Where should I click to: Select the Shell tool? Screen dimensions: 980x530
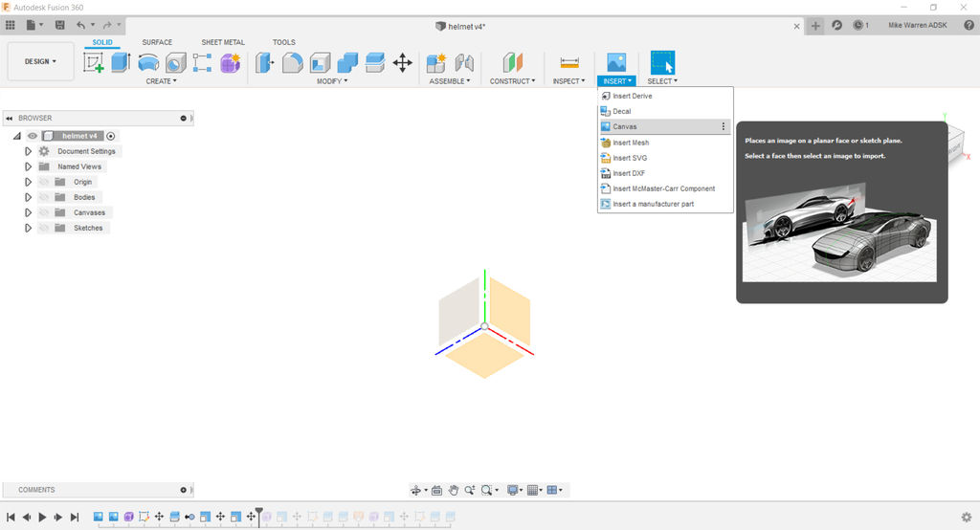320,62
